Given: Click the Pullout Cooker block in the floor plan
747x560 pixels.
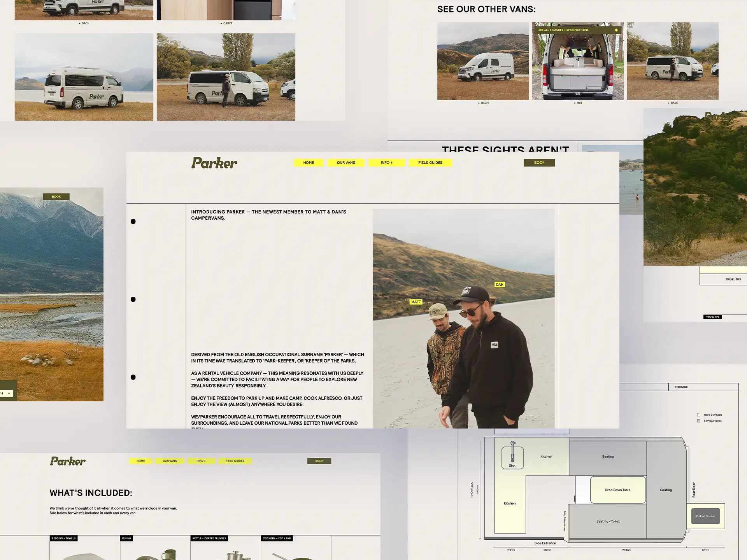Looking at the screenshot, I should 705,516.
